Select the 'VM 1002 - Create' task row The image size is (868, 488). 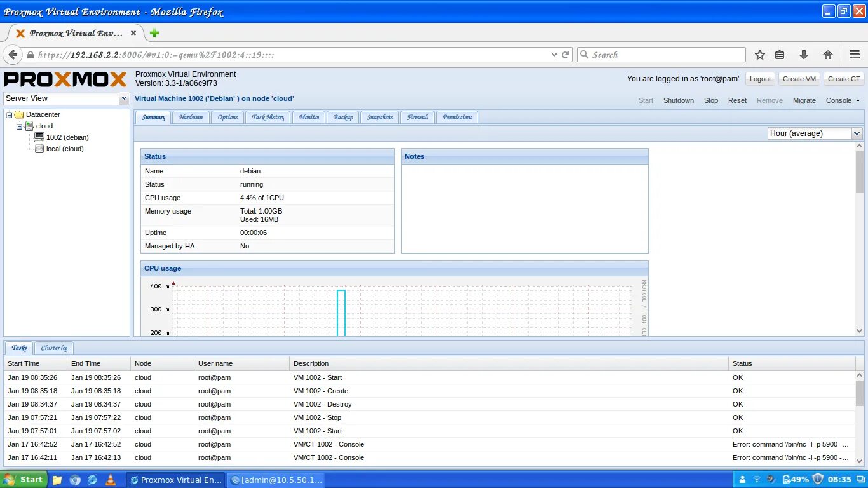430,391
